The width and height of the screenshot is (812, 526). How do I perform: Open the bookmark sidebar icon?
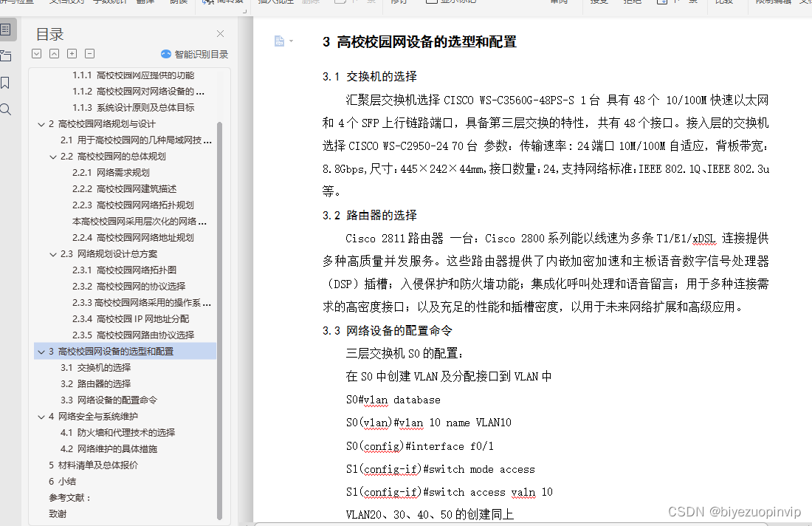tap(4, 83)
